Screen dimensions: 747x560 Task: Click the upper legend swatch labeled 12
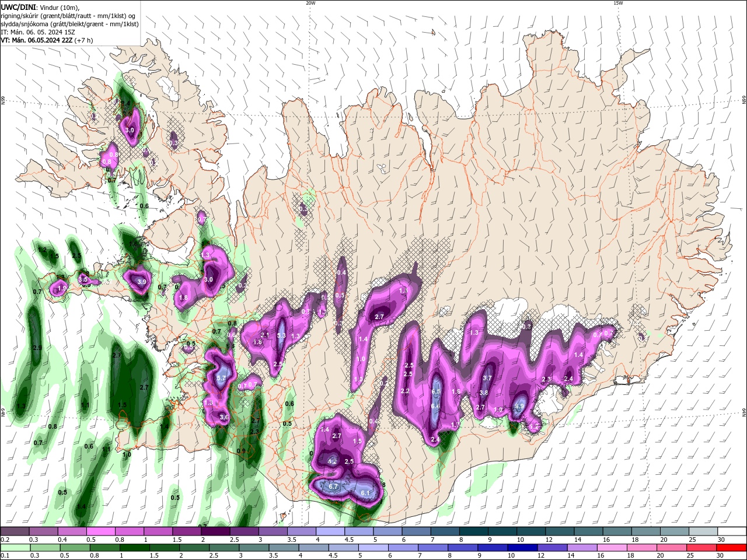560,531
